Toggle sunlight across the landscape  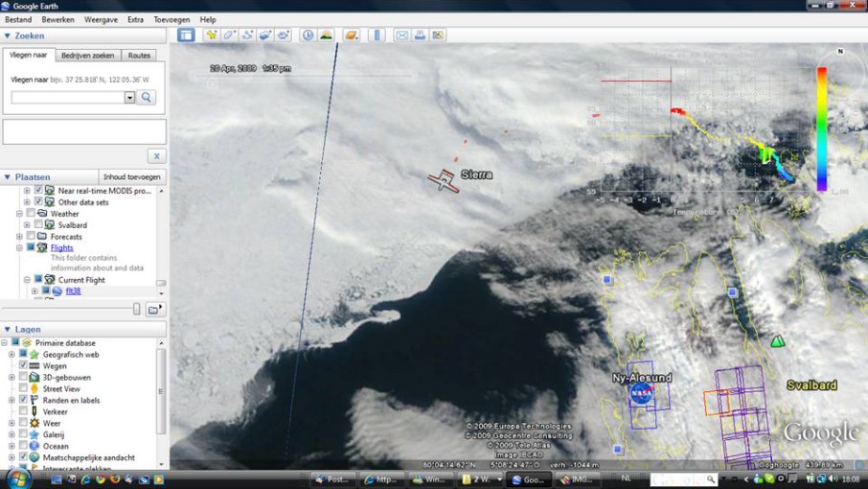326,35
